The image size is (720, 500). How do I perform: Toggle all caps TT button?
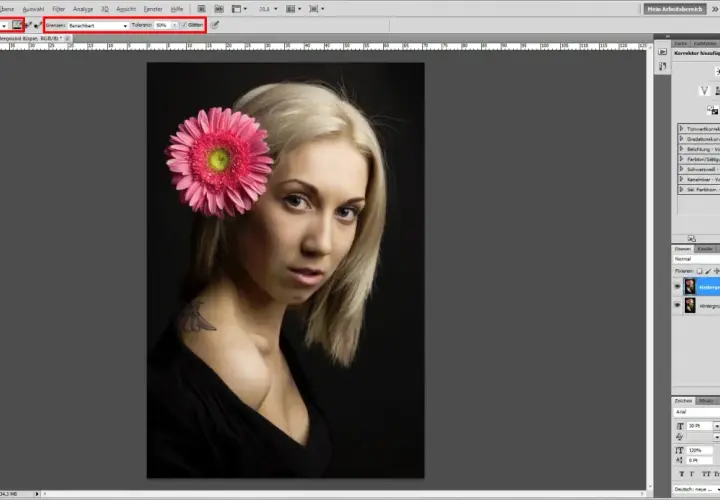(x=706, y=474)
